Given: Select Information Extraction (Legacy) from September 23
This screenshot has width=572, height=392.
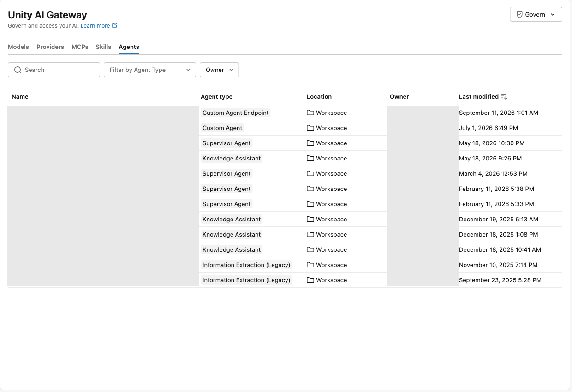Looking at the screenshot, I should 285,280.
